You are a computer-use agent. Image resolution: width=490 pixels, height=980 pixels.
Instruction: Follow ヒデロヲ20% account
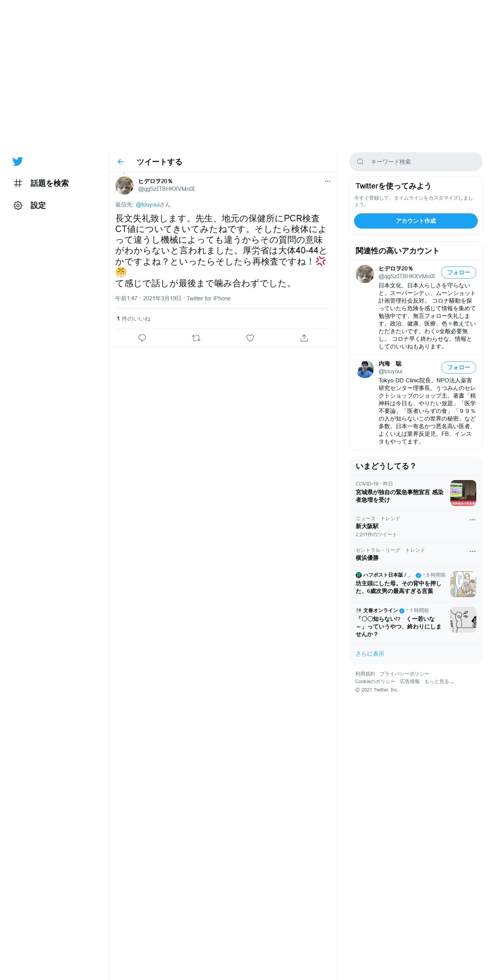459,272
